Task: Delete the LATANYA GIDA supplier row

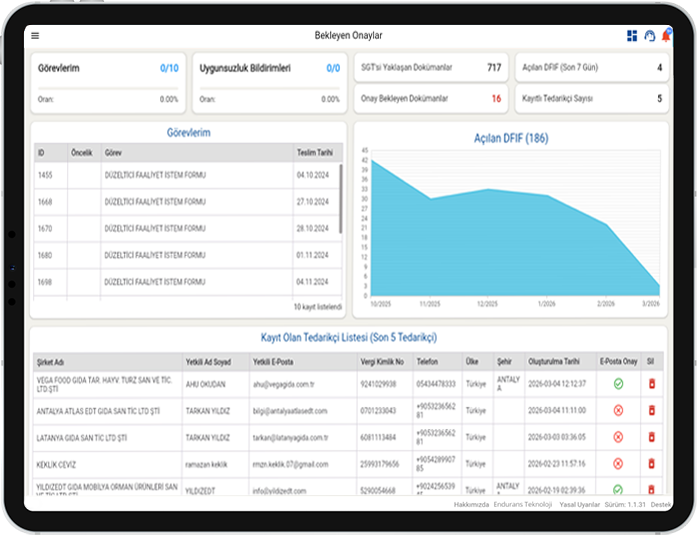Action: click(x=652, y=437)
